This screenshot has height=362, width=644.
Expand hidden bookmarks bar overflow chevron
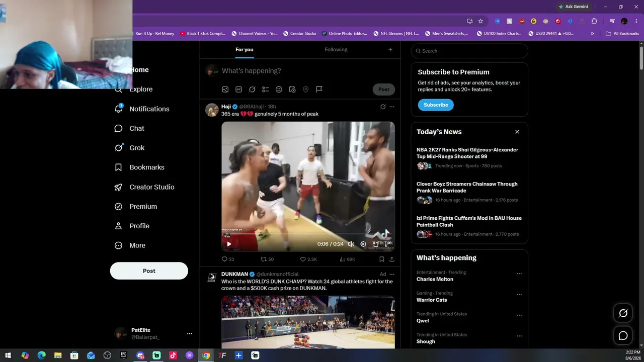point(592,34)
